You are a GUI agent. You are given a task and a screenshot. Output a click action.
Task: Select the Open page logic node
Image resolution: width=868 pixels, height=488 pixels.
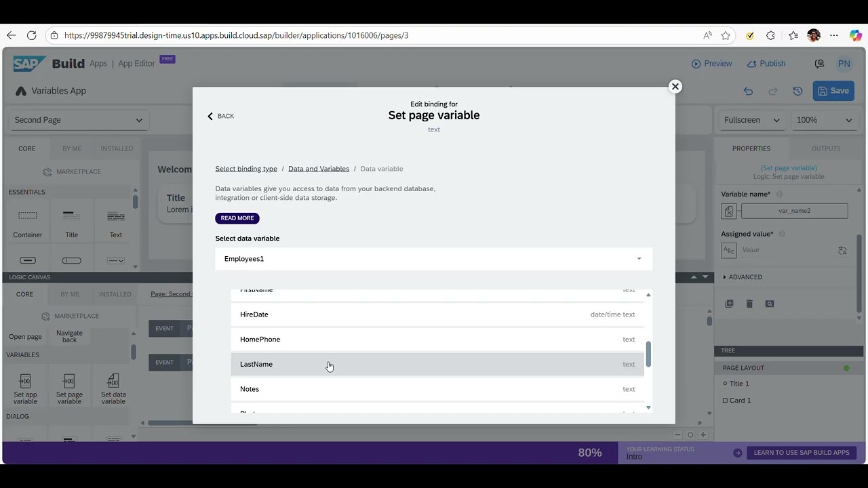[25, 337]
